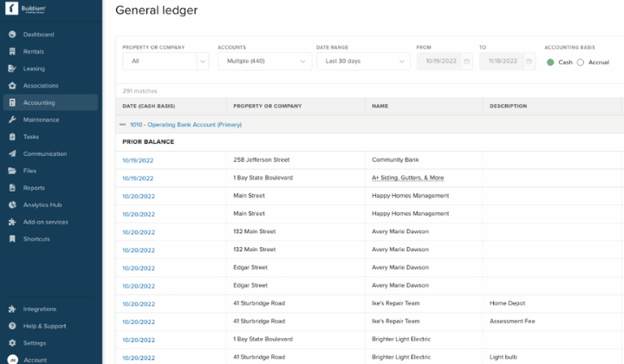This screenshot has width=624, height=364.
Task: Click the Dashboard icon in sidebar
Action: pyautogui.click(x=12, y=35)
